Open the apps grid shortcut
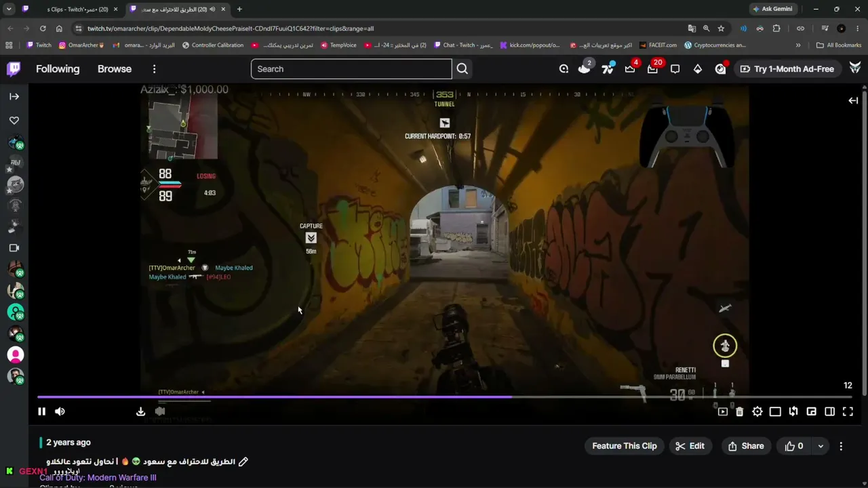The height and width of the screenshot is (488, 868). [9, 45]
